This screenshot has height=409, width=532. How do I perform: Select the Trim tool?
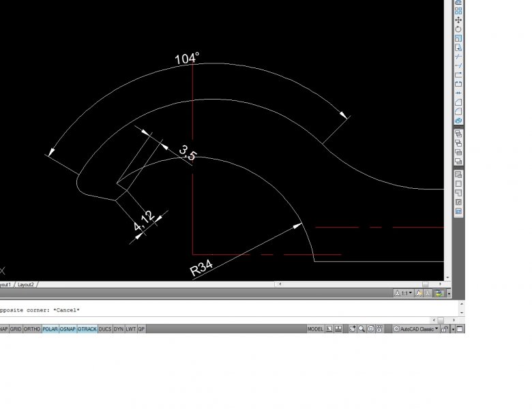[x=458, y=57]
